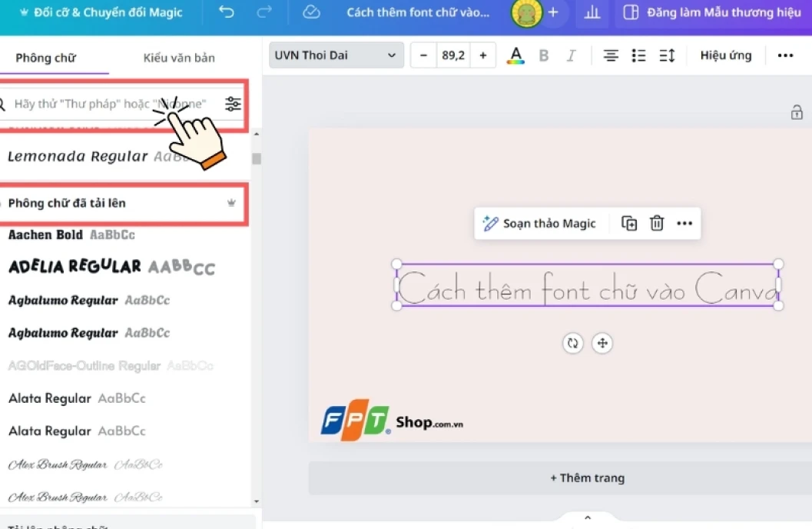Open toolbar more options ellipsis
The width and height of the screenshot is (812, 529).
[785, 55]
